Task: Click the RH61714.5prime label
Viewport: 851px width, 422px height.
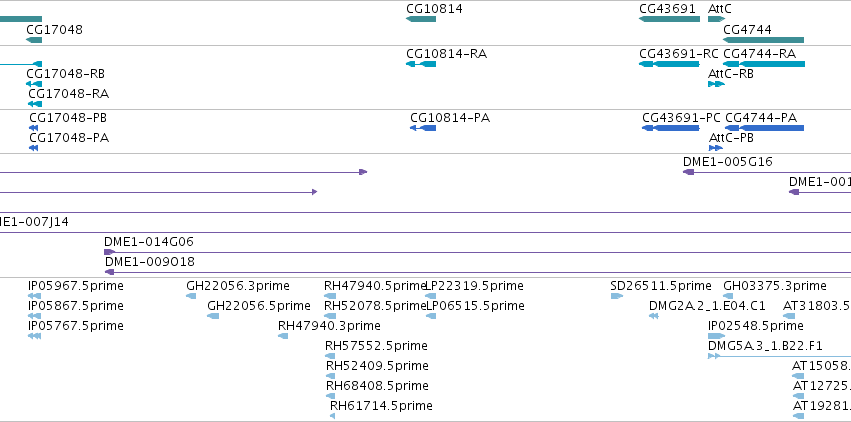Action: [382, 406]
